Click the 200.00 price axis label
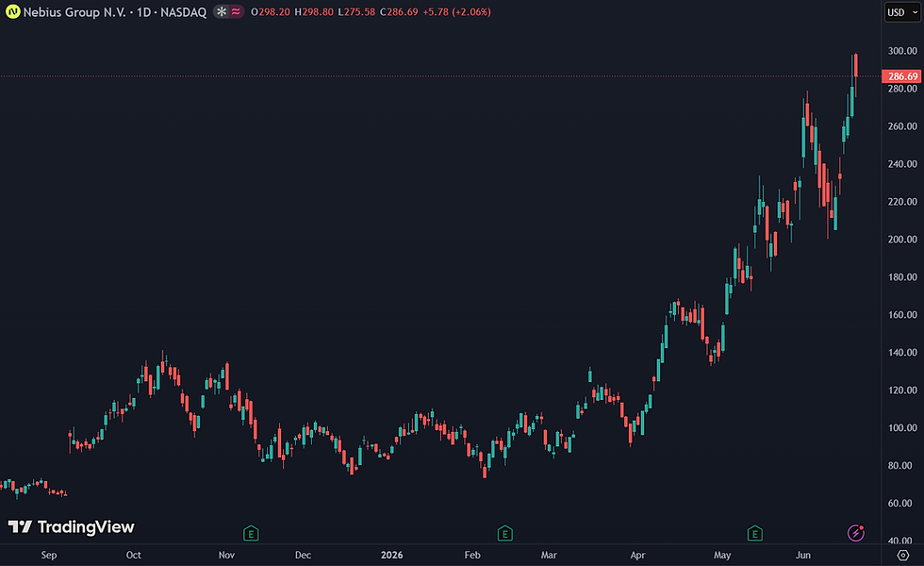The height and width of the screenshot is (566, 924). (x=902, y=240)
